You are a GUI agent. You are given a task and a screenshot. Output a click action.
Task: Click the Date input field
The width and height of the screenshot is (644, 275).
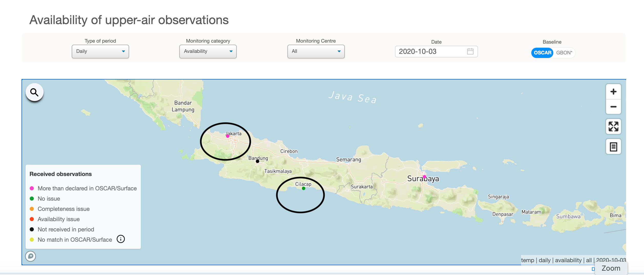pyautogui.click(x=436, y=52)
